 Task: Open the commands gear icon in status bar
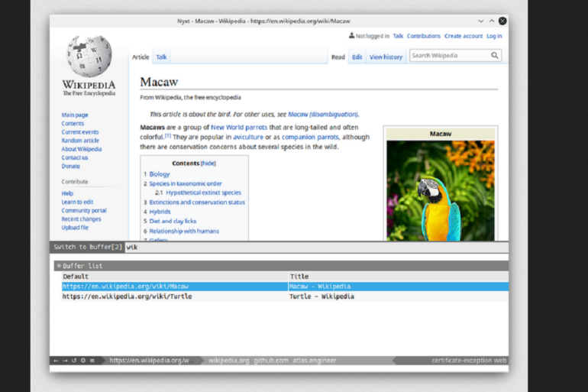[x=83, y=361]
